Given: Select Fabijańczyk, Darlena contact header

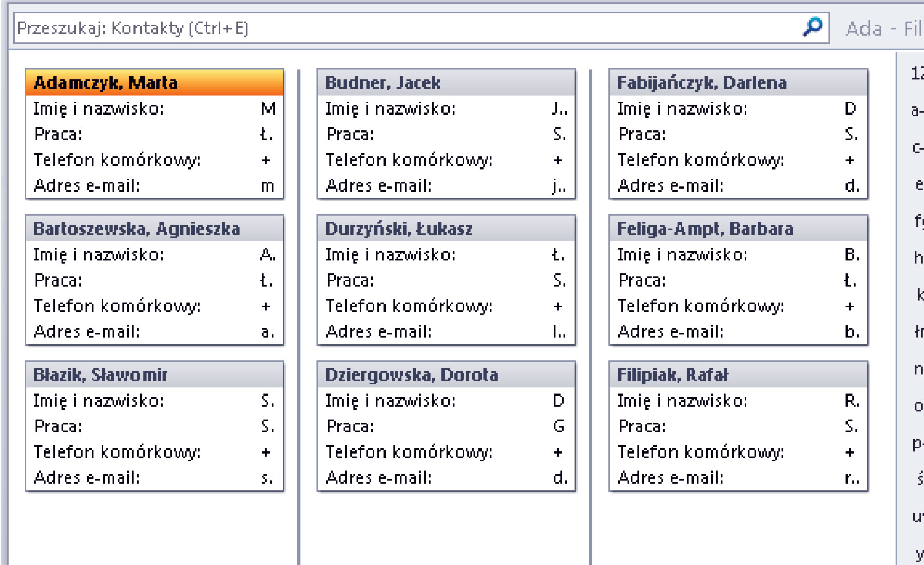Looking at the screenshot, I should [x=738, y=83].
